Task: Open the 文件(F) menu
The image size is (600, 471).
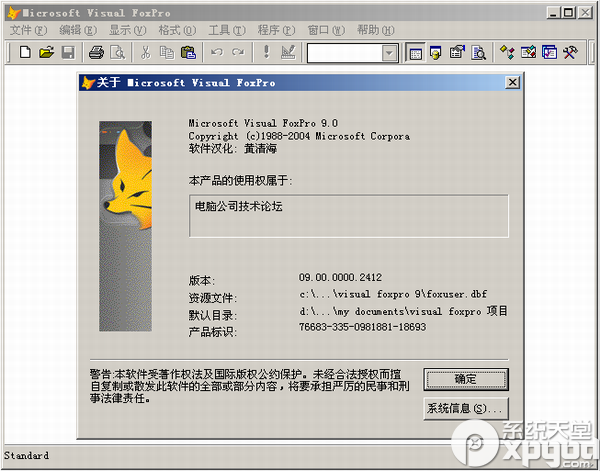Action: pos(28,30)
